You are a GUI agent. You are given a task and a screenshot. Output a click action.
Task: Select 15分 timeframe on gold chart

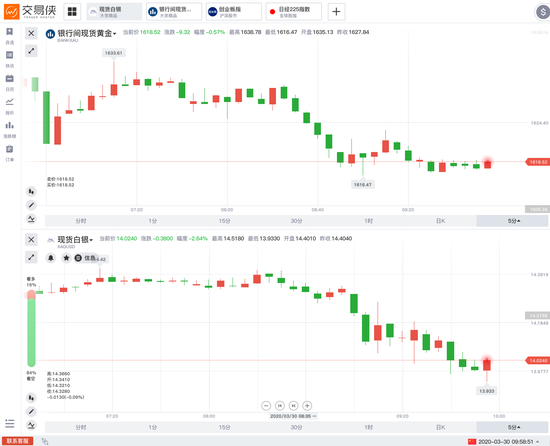[x=224, y=221]
